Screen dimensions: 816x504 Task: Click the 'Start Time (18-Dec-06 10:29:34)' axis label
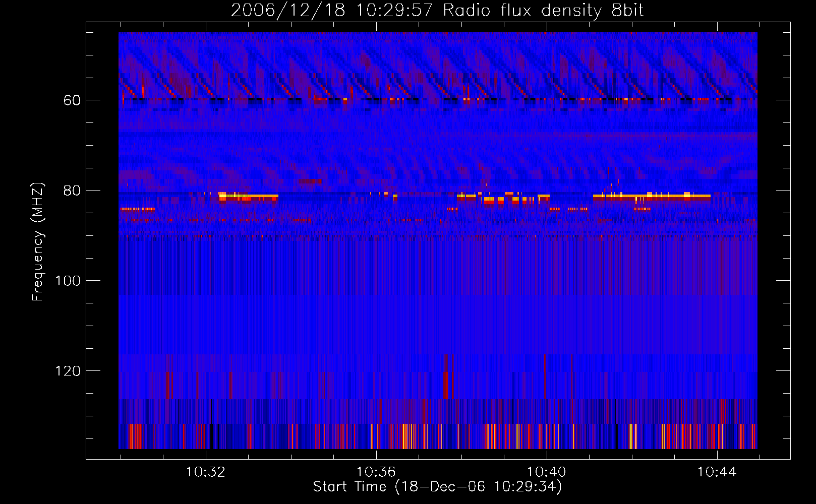click(x=437, y=487)
